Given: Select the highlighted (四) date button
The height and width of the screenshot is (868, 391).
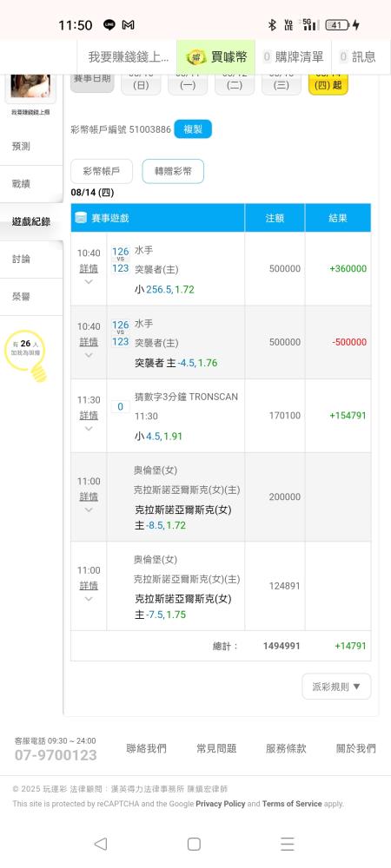Looking at the screenshot, I should click(328, 83).
